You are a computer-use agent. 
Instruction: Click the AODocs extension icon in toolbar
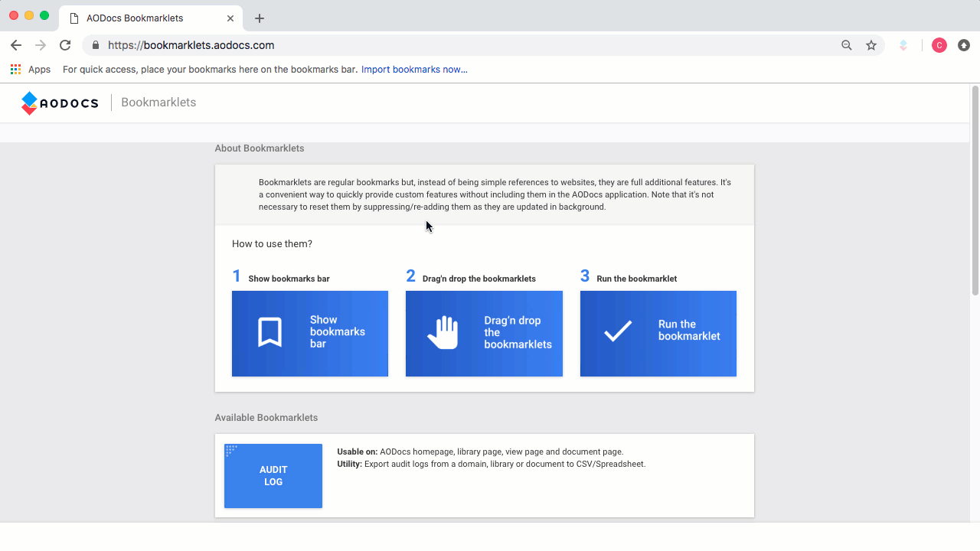[903, 45]
